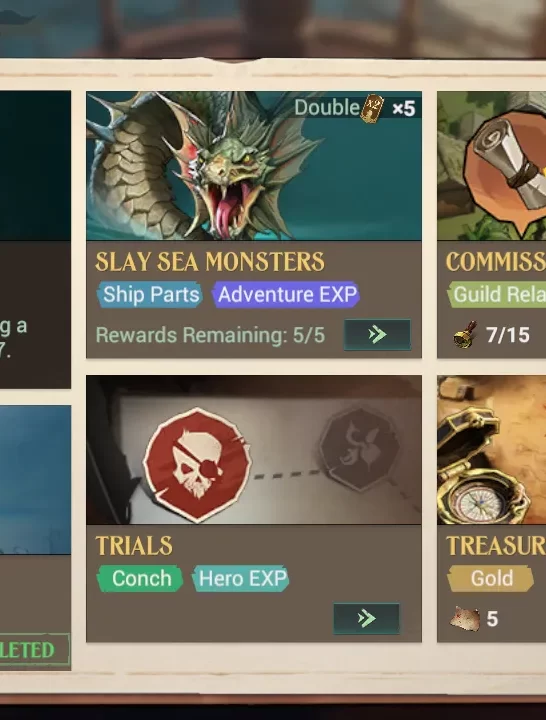
Task: Tap the Rewards Remaining 5/5 text
Action: [x=210, y=335]
